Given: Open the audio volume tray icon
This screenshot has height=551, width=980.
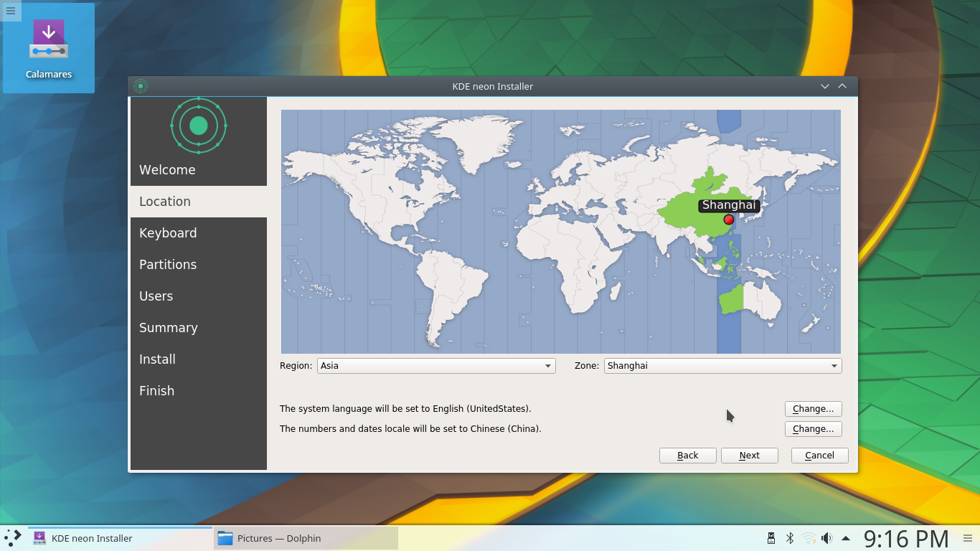Looking at the screenshot, I should coord(827,538).
